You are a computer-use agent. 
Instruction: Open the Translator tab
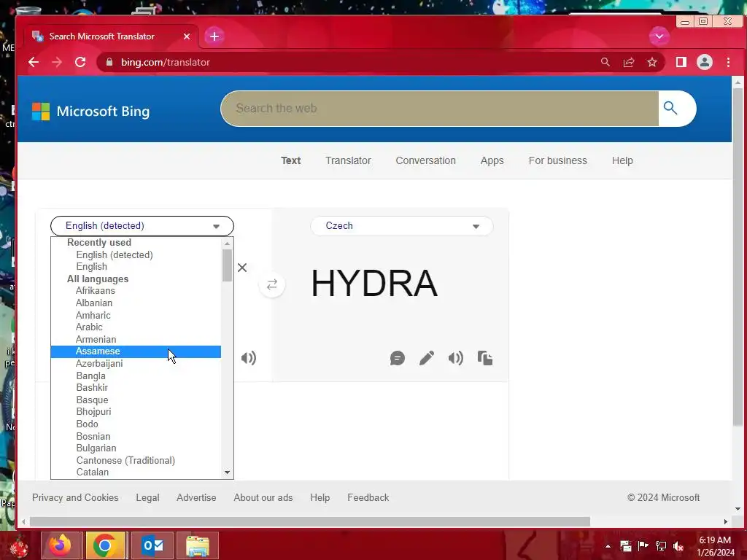point(348,160)
